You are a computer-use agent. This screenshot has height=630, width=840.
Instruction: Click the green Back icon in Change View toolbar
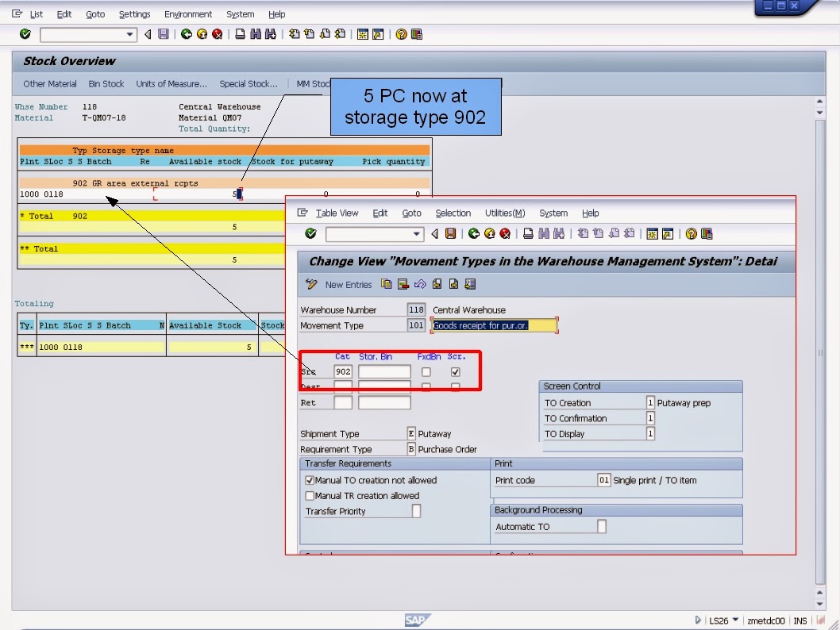point(473,233)
